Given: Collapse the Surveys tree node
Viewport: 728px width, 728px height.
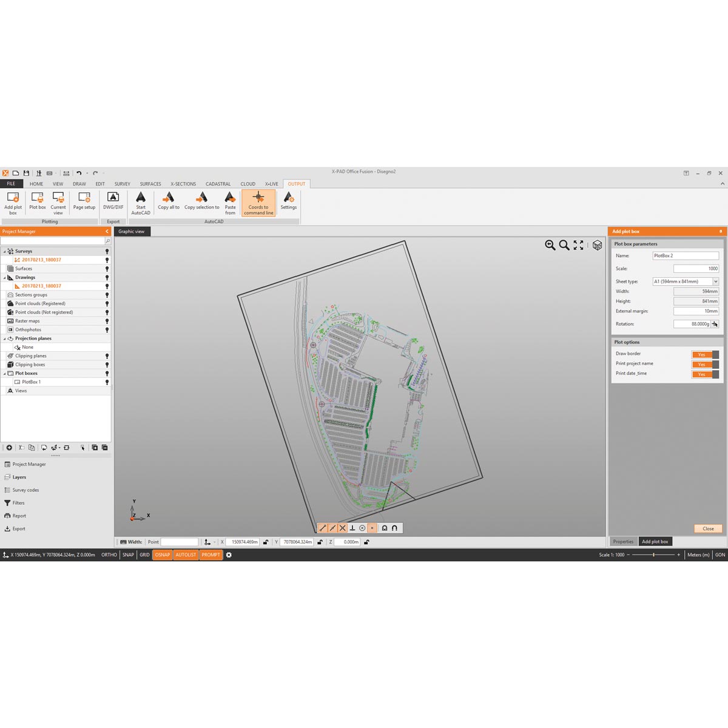Looking at the screenshot, I should [5, 251].
